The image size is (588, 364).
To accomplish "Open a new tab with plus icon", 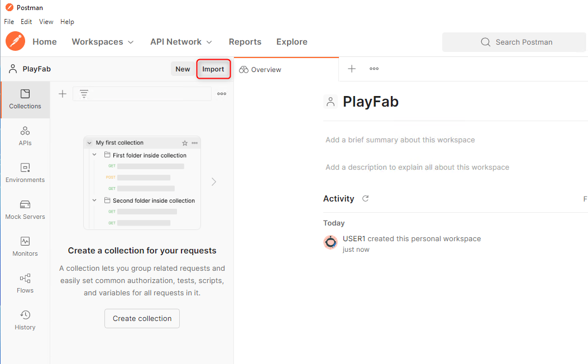I will [x=352, y=69].
